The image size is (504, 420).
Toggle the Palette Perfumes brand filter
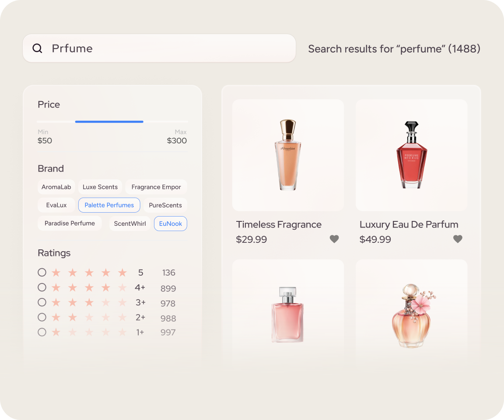pyautogui.click(x=109, y=205)
